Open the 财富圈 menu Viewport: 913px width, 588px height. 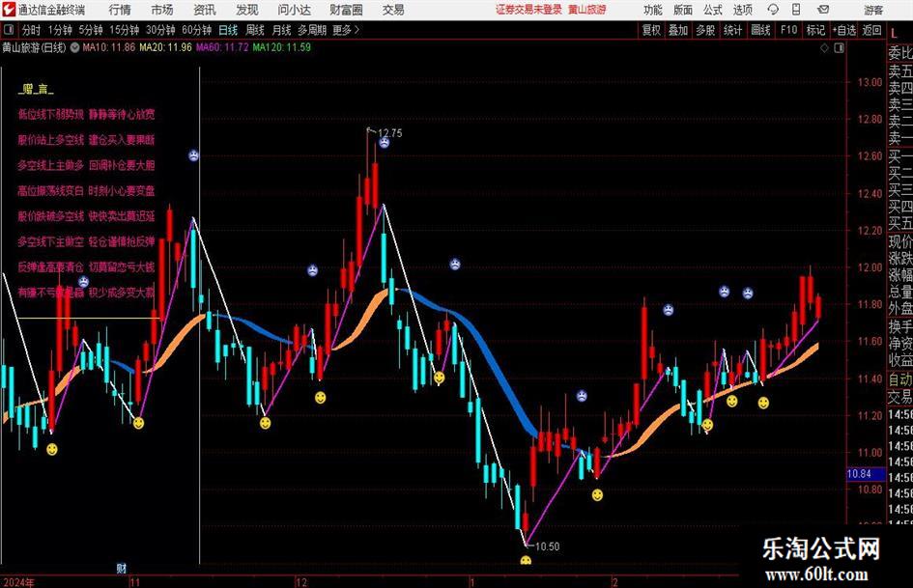(x=346, y=10)
